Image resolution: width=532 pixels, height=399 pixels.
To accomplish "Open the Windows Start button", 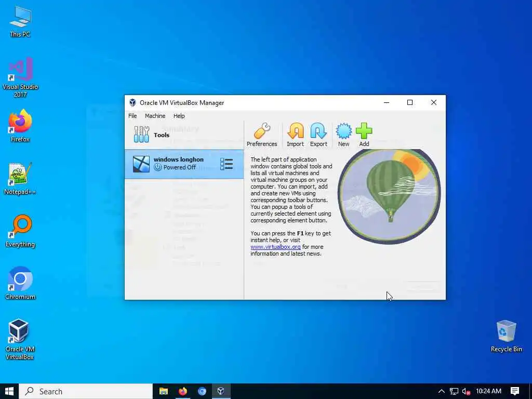I will click(9, 391).
